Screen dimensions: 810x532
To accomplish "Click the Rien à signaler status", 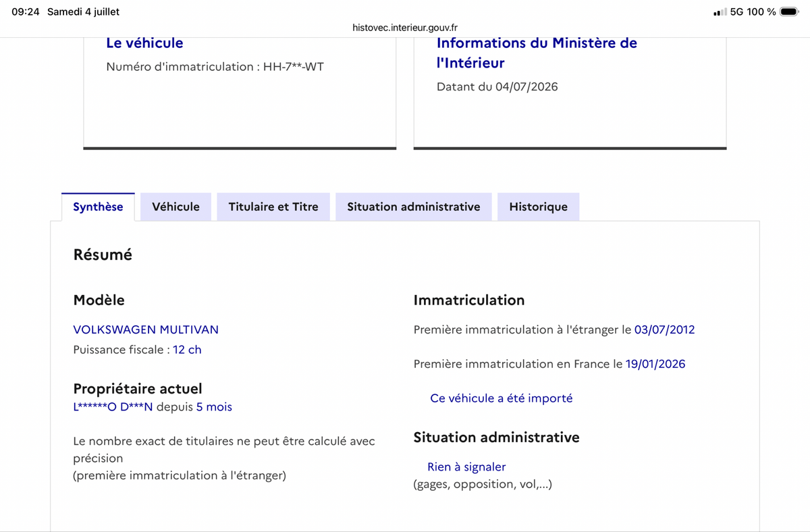I will pyautogui.click(x=466, y=467).
